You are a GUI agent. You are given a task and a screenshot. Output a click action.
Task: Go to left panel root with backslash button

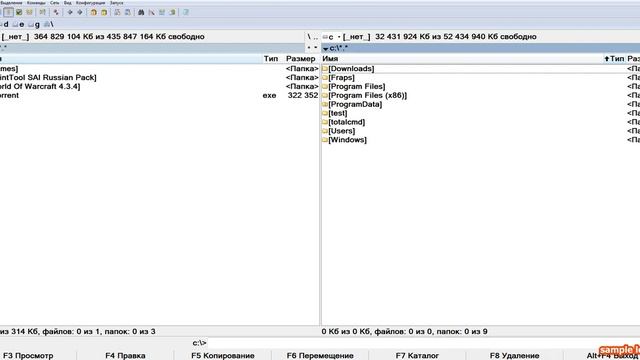(x=309, y=37)
